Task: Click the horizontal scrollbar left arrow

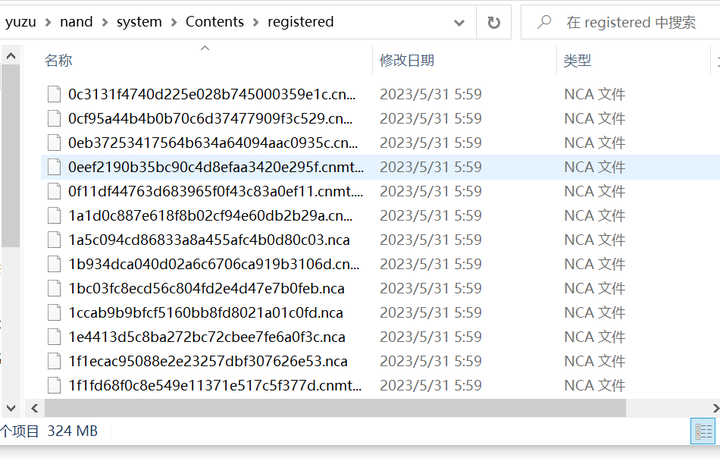Action: pyautogui.click(x=34, y=408)
